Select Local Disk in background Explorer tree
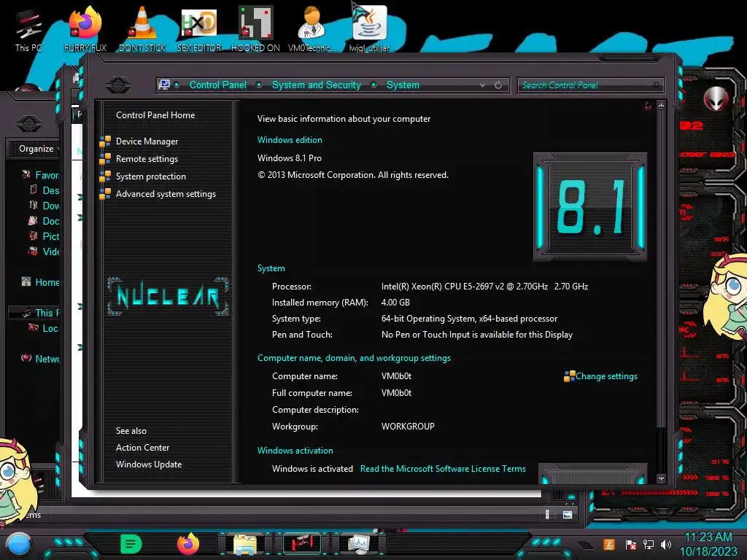Viewport: 747px width, 560px height. [50, 328]
